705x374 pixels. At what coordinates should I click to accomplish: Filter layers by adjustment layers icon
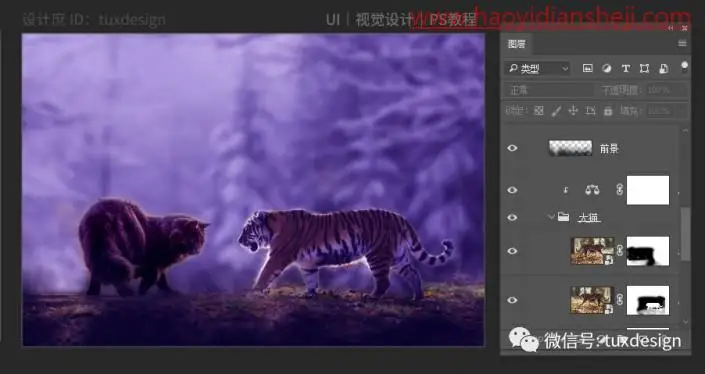(x=607, y=68)
